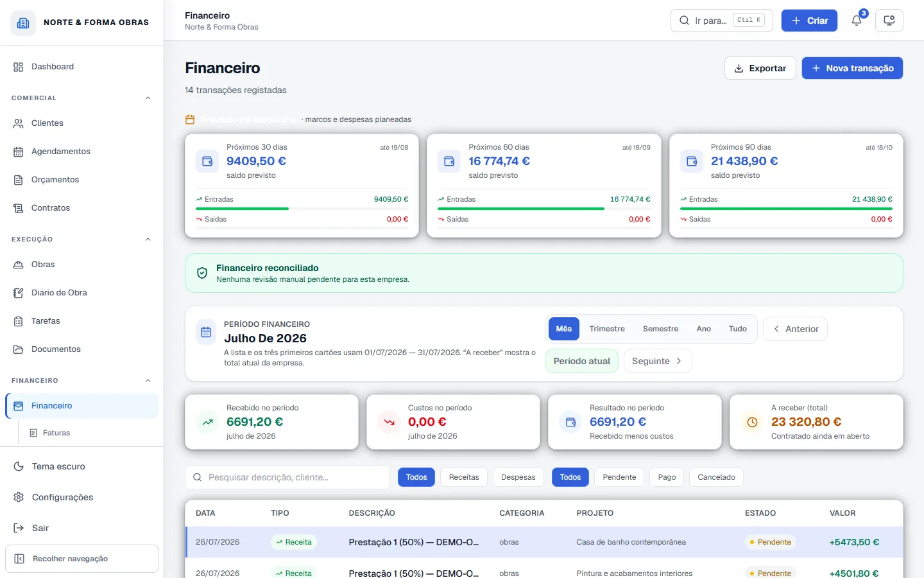Toggle Tema escuro dark theme
This screenshot has width=924, height=578.
coord(81,466)
